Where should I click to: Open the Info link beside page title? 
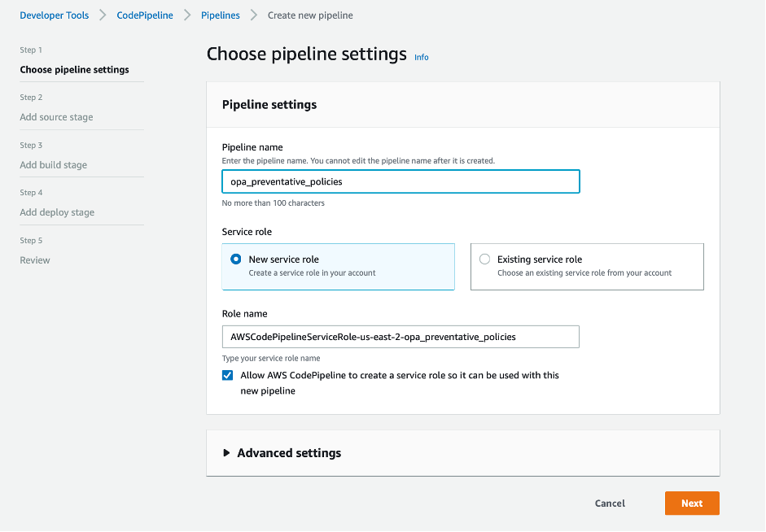pos(421,57)
